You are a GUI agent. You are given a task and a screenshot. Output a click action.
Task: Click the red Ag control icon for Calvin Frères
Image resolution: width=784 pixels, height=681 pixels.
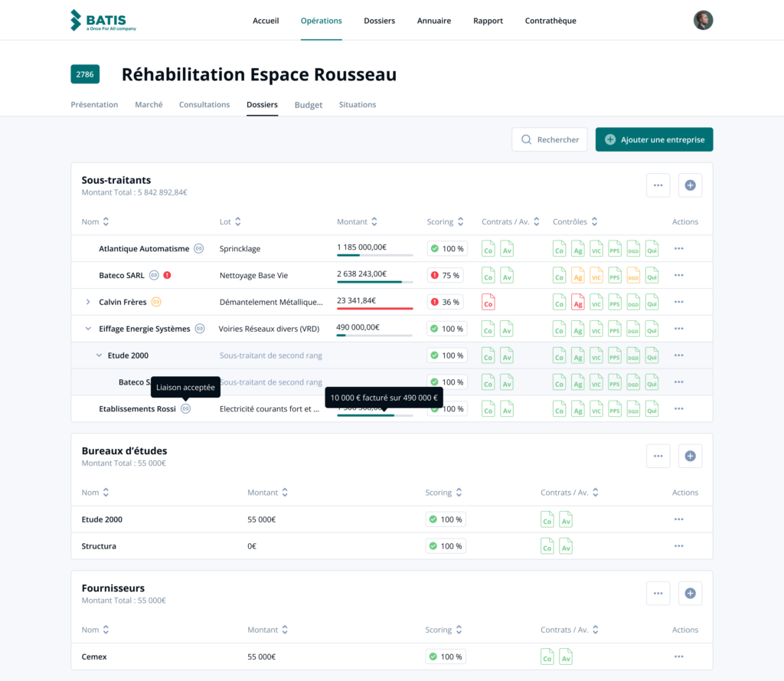click(x=578, y=302)
